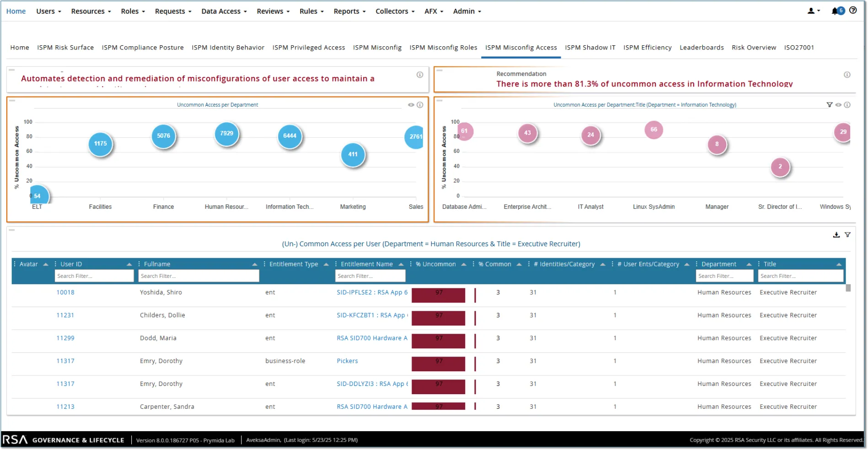The height and width of the screenshot is (450, 868).
Task: Switch to ISPM Risk Surface tab
Action: [x=65, y=48]
